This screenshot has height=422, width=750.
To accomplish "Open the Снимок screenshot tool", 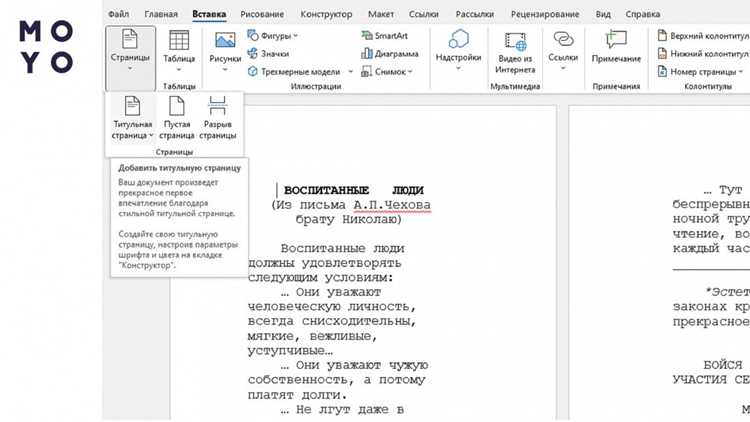I will [386, 72].
